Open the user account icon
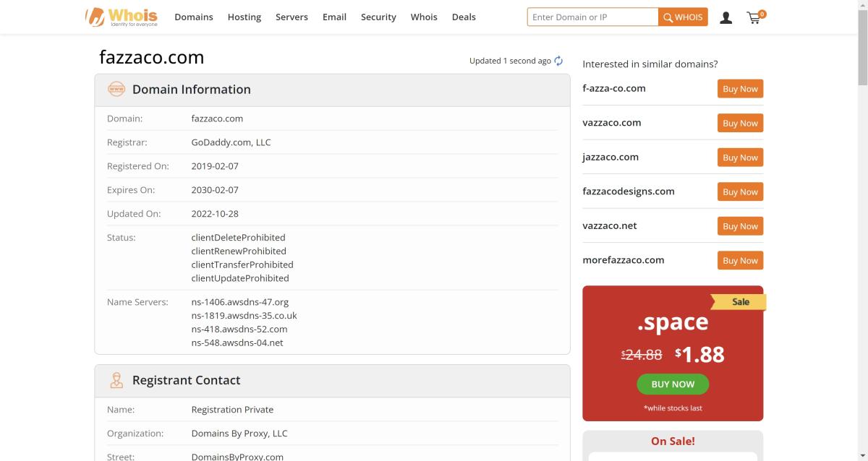Screen dimensions: 868x461 coord(726,17)
